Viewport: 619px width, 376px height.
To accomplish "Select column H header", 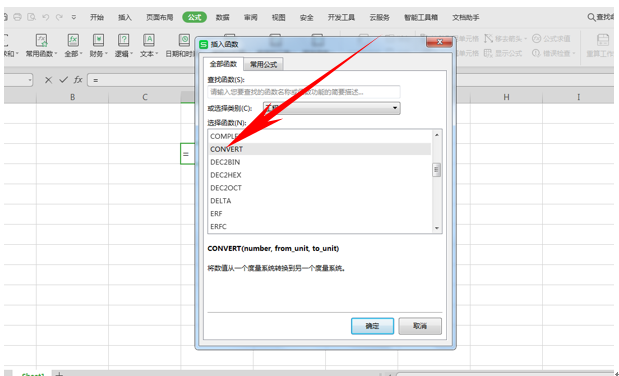I will 506,97.
